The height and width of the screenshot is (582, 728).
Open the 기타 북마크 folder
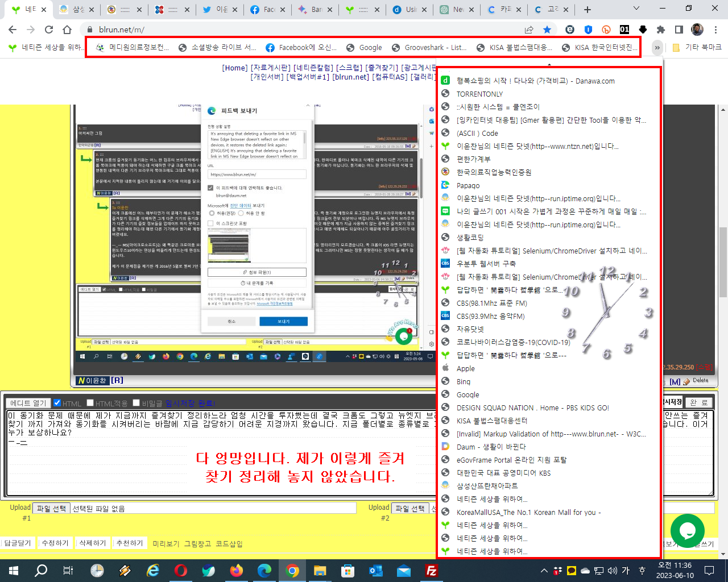697,48
